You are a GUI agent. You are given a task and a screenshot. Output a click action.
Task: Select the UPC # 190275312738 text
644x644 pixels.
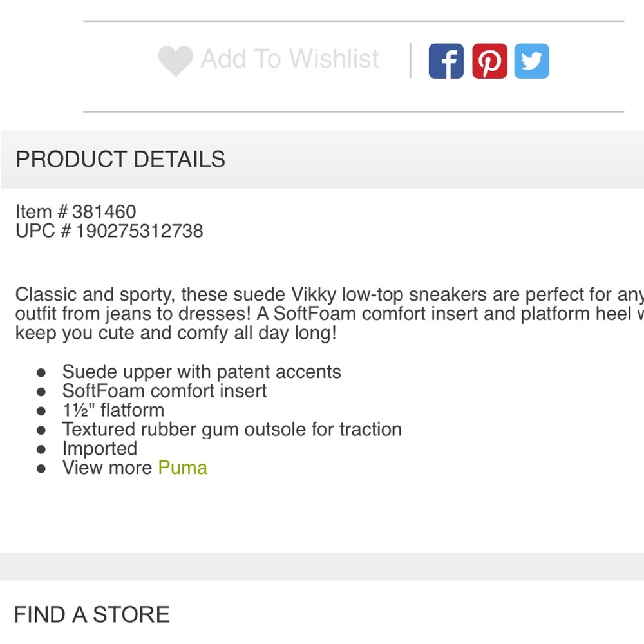(x=109, y=231)
